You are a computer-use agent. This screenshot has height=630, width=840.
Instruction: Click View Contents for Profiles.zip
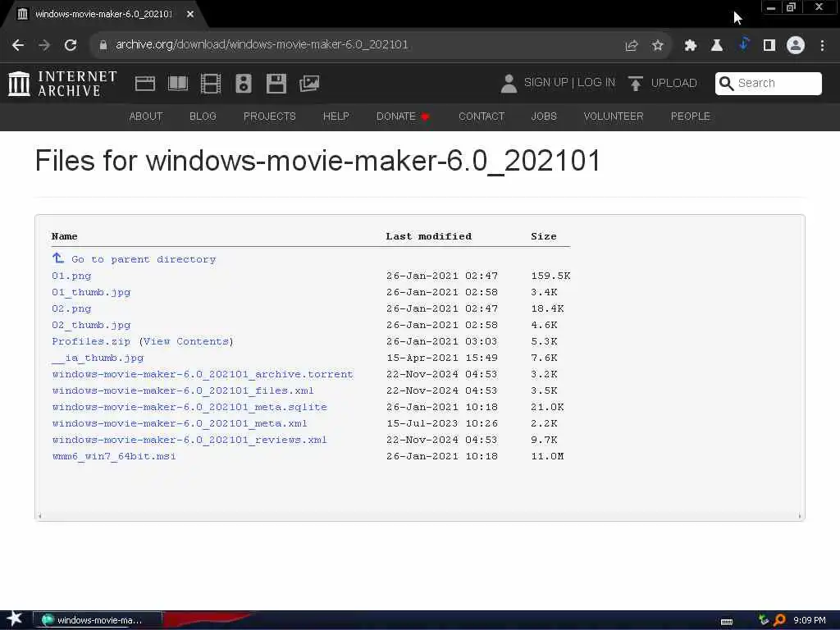pyautogui.click(x=186, y=341)
